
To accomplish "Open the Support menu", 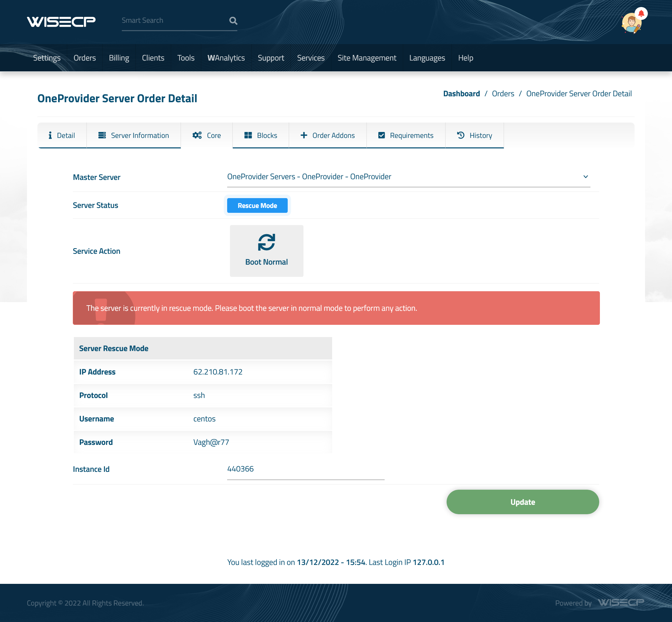I will click(271, 58).
